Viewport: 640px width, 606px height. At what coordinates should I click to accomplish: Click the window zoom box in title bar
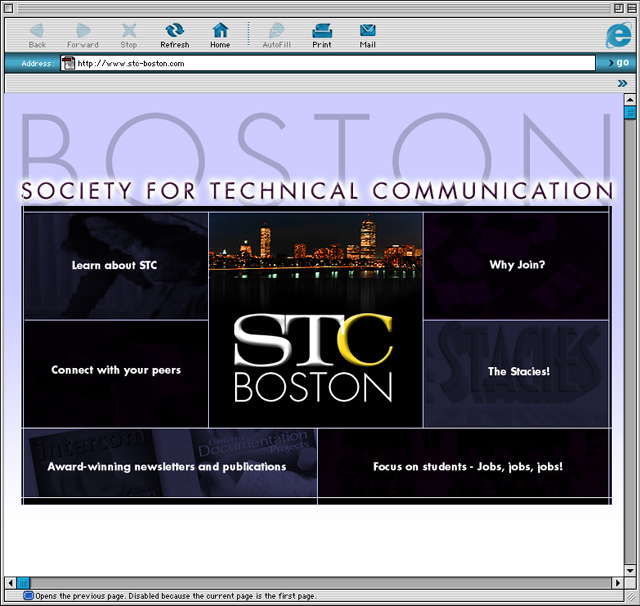tap(619, 8)
